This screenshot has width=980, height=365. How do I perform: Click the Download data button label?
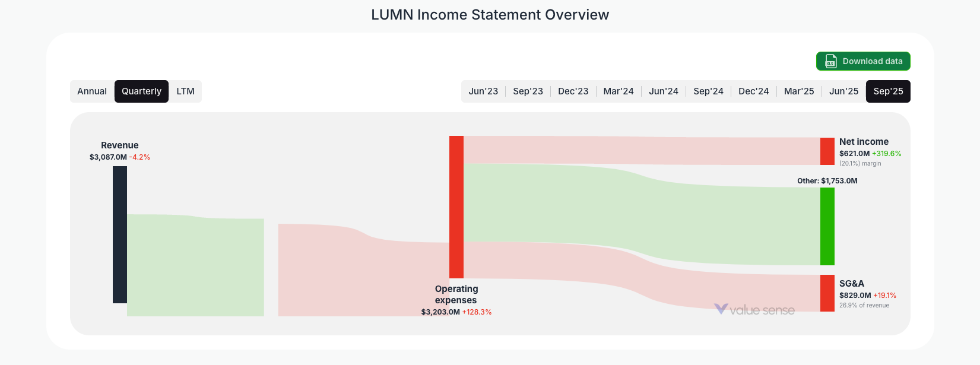point(873,61)
